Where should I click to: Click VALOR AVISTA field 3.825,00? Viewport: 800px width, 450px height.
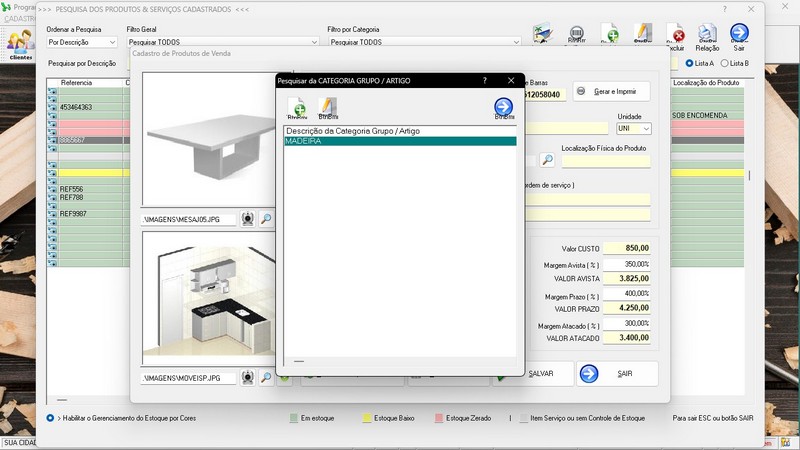(627, 279)
